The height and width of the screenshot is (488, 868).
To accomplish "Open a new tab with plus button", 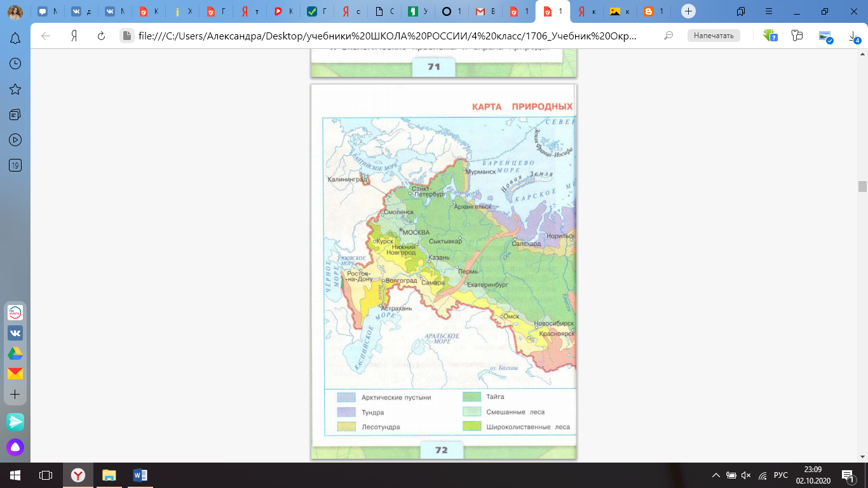I will point(688,11).
